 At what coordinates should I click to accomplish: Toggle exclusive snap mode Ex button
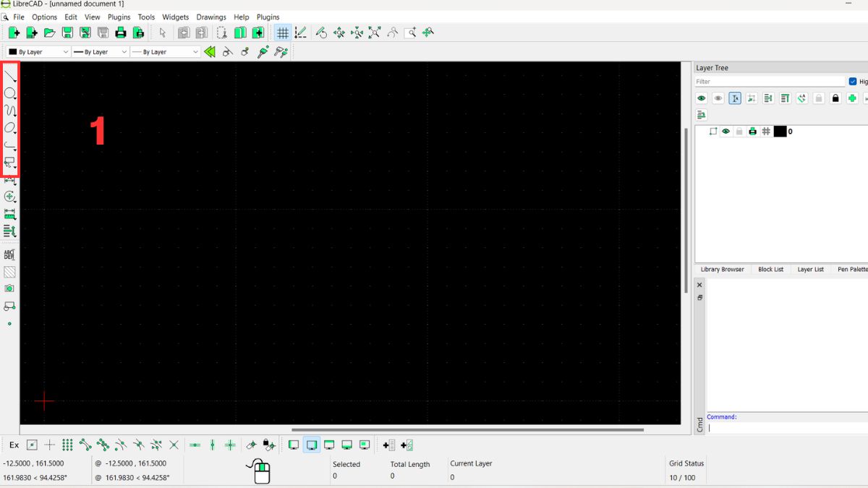pyautogui.click(x=14, y=445)
